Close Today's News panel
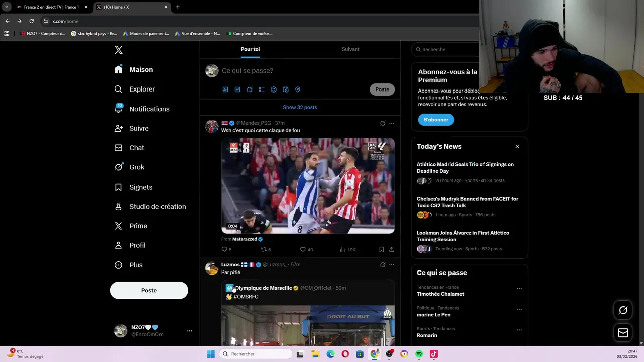The height and width of the screenshot is (362, 644). point(517,147)
